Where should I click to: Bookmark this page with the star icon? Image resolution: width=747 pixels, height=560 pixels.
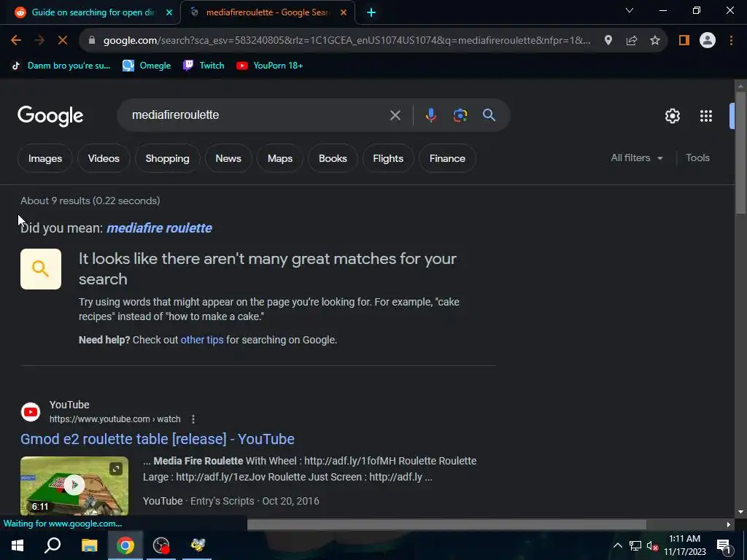point(655,41)
